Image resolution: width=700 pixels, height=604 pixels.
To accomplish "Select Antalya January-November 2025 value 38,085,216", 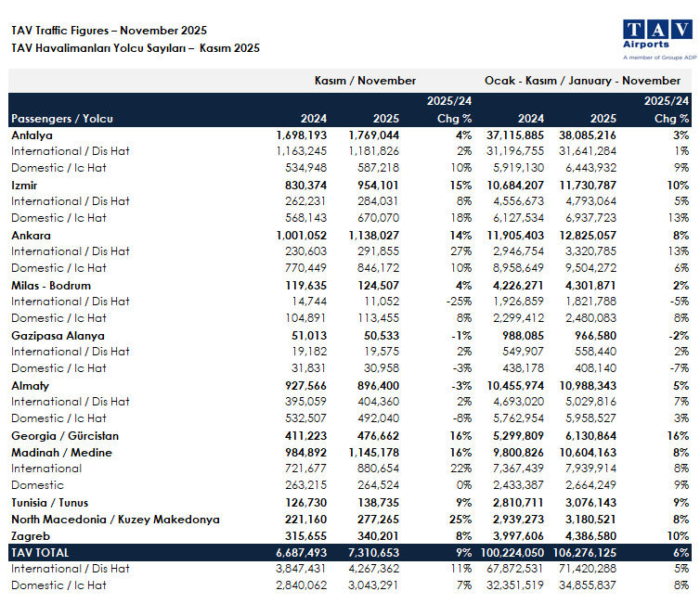I will click(x=587, y=135).
